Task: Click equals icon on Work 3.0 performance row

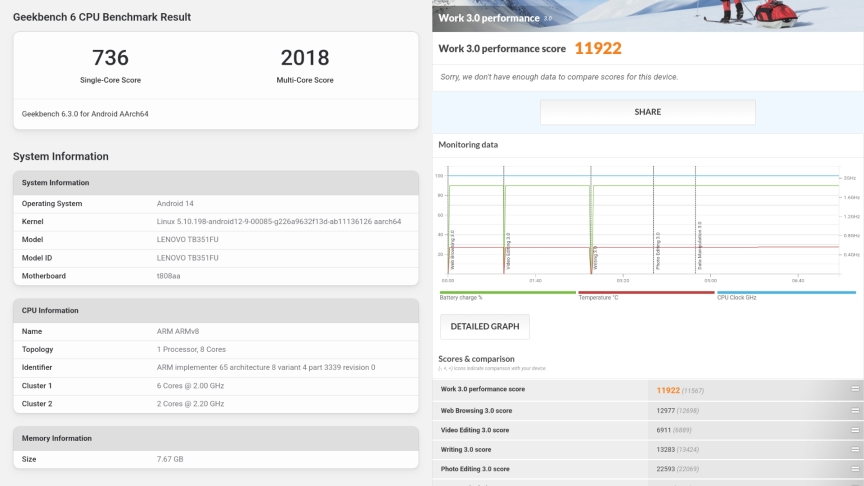Action: coord(855,389)
